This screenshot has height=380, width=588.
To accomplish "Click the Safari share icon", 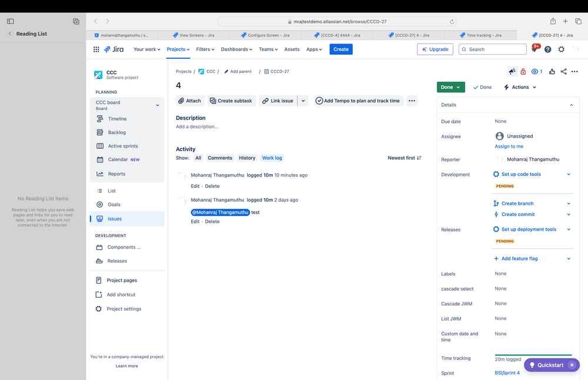I will 553,21.
